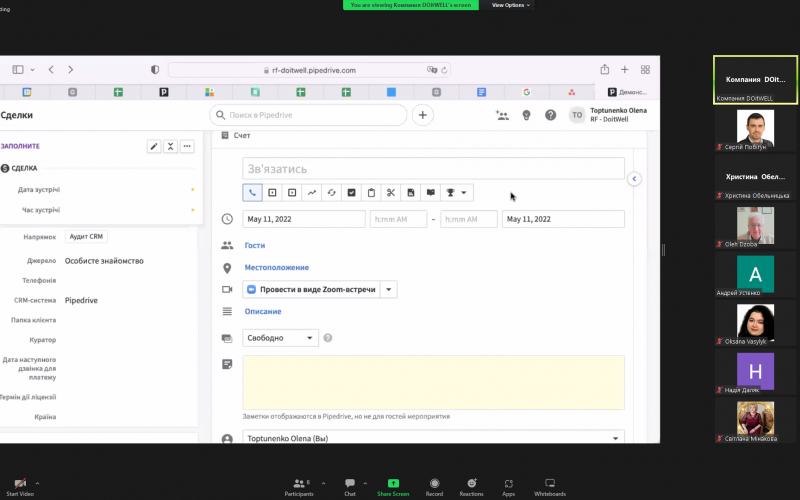The height and width of the screenshot is (500, 800).
Task: Select the open book activity type icon
Action: click(431, 193)
